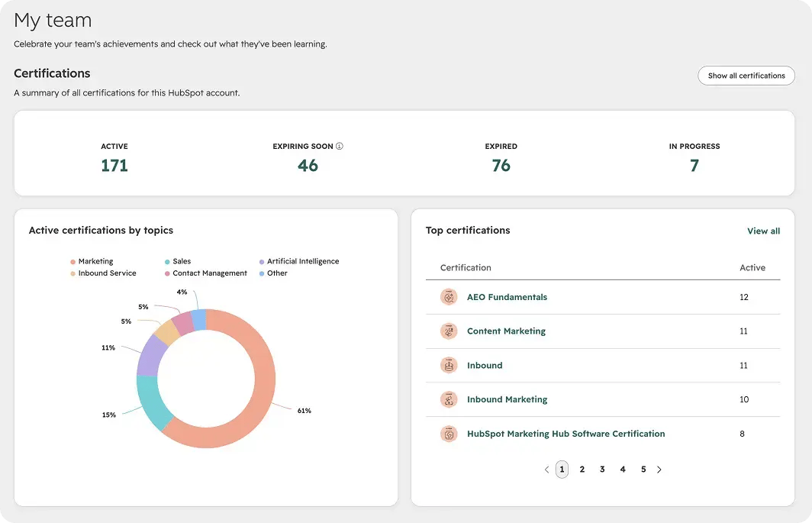Select pagination page 1
The image size is (812, 523).
click(x=562, y=470)
